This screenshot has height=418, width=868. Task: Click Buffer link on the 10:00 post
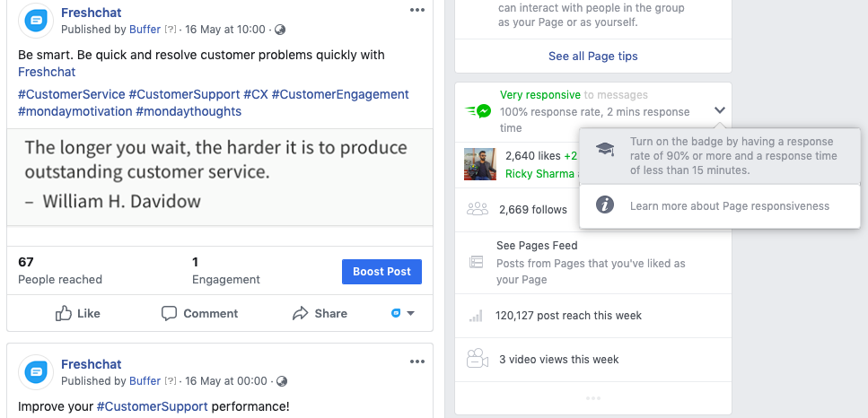coord(145,30)
